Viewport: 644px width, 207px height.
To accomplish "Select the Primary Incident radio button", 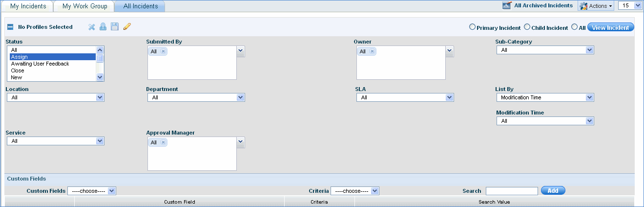I will click(472, 27).
